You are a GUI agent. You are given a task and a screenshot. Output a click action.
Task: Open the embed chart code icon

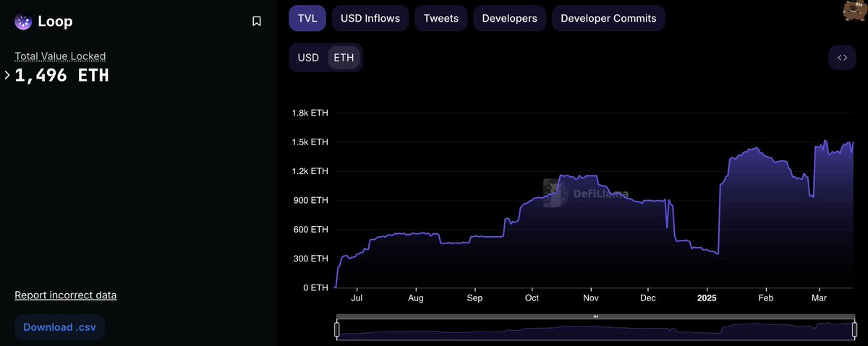[842, 58]
